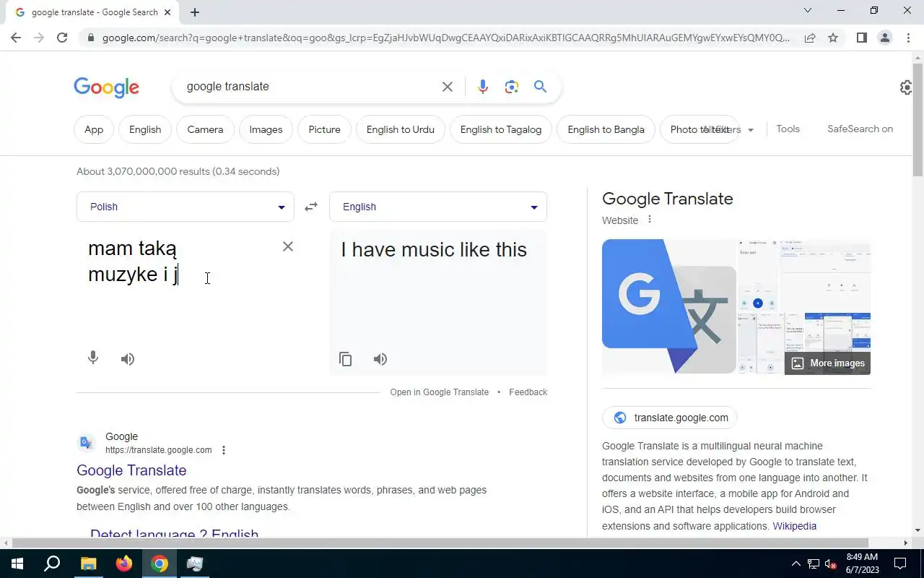The image size is (924, 578).
Task: Open taskbar clock showing 8:49 AM
Action: [x=862, y=564]
